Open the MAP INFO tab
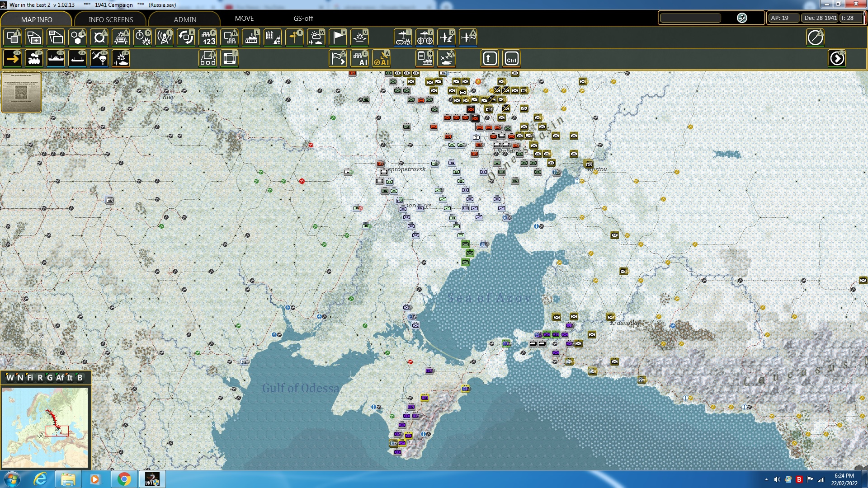 pos(37,19)
